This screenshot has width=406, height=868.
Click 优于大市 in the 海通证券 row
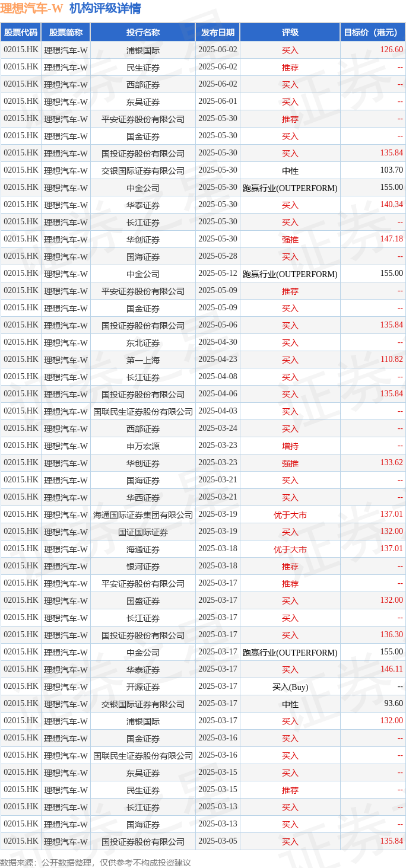(x=290, y=549)
